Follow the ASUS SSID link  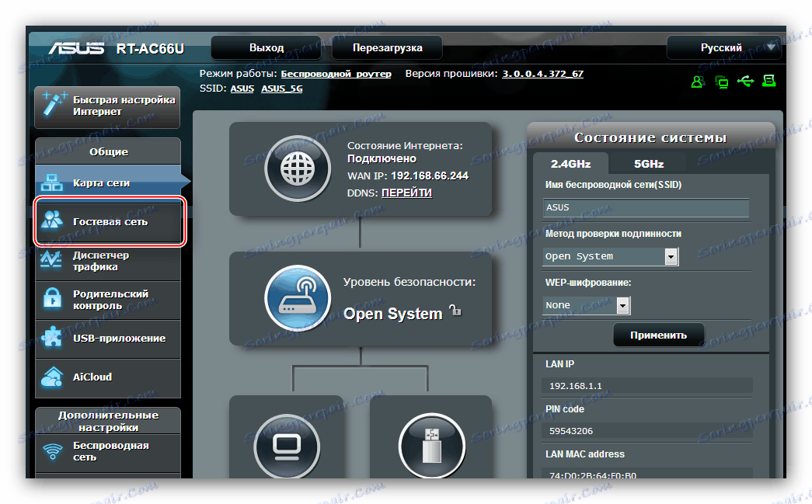[242, 89]
